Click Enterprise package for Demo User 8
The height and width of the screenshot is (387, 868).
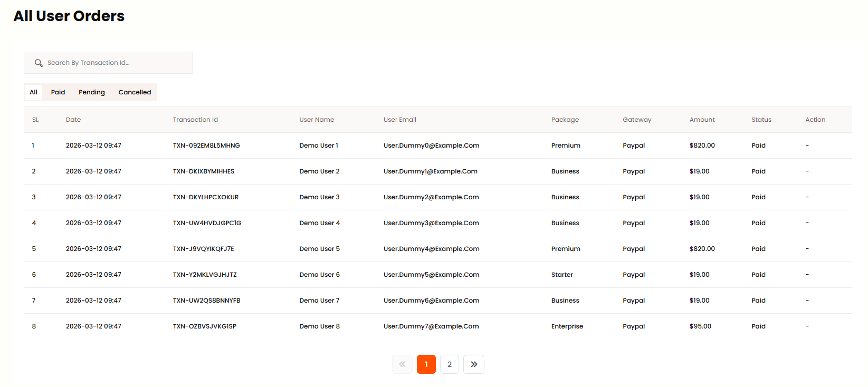567,326
